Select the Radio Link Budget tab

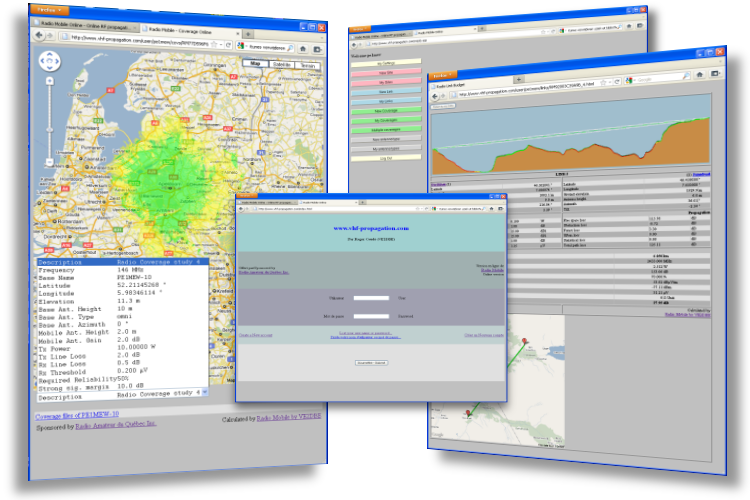coord(470,85)
